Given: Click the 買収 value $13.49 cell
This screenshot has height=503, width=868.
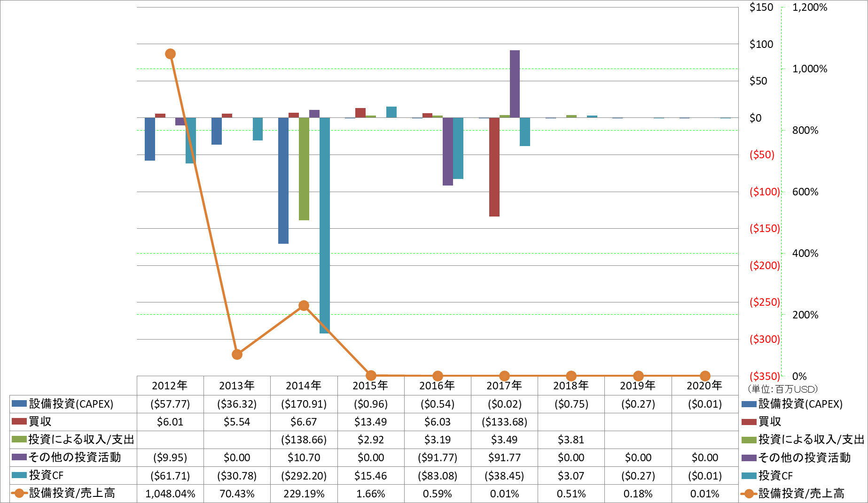Looking at the screenshot, I should pyautogui.click(x=371, y=422).
